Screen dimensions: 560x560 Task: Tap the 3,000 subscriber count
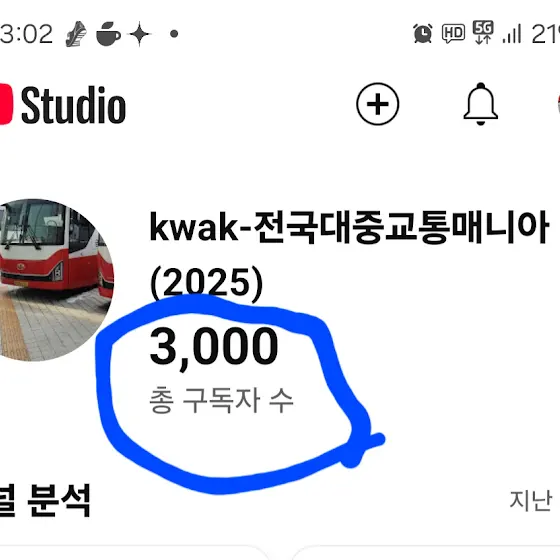point(214,346)
